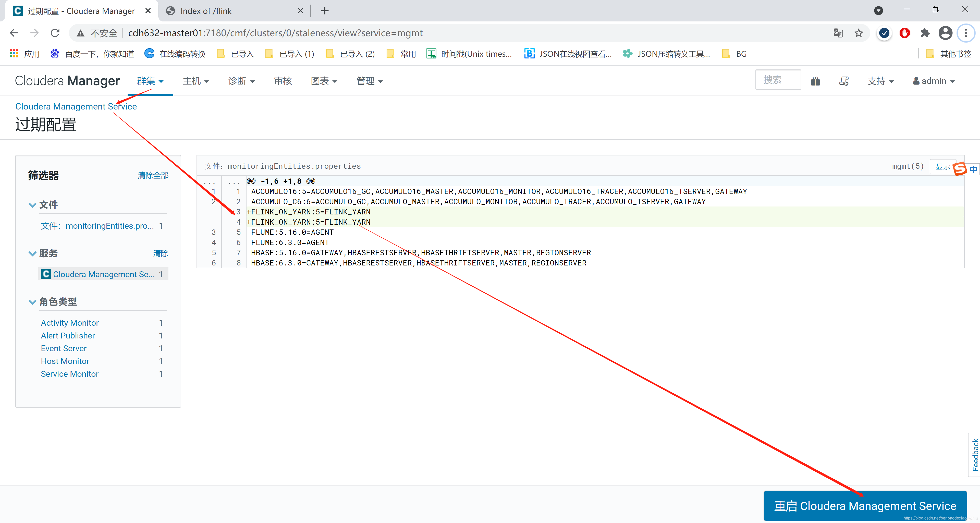Click the 显示 button in diff header

click(943, 166)
